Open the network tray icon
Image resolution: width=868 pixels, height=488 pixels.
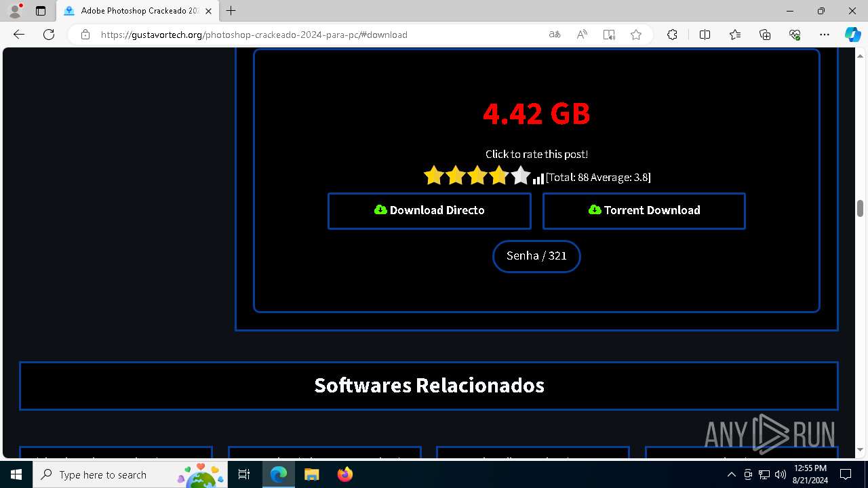764,474
